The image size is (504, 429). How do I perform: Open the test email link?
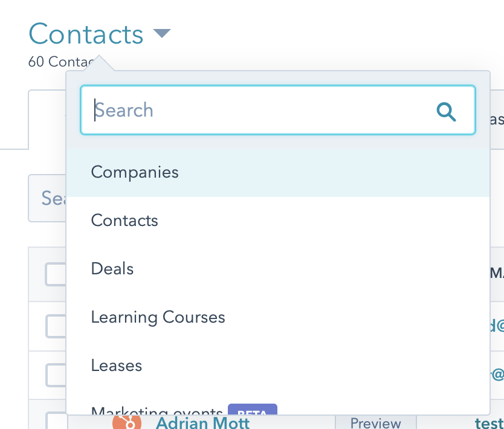pyautogui.click(x=490, y=424)
